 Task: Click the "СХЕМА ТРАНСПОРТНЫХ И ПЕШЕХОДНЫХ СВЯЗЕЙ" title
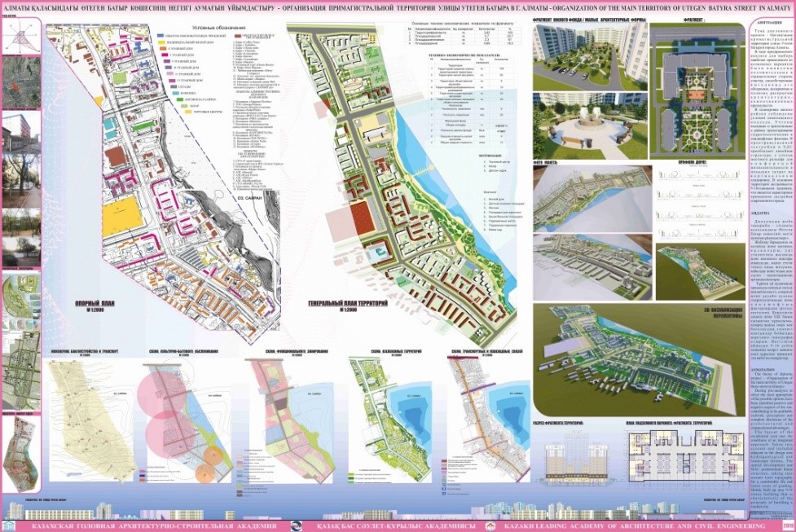pyautogui.click(x=488, y=351)
